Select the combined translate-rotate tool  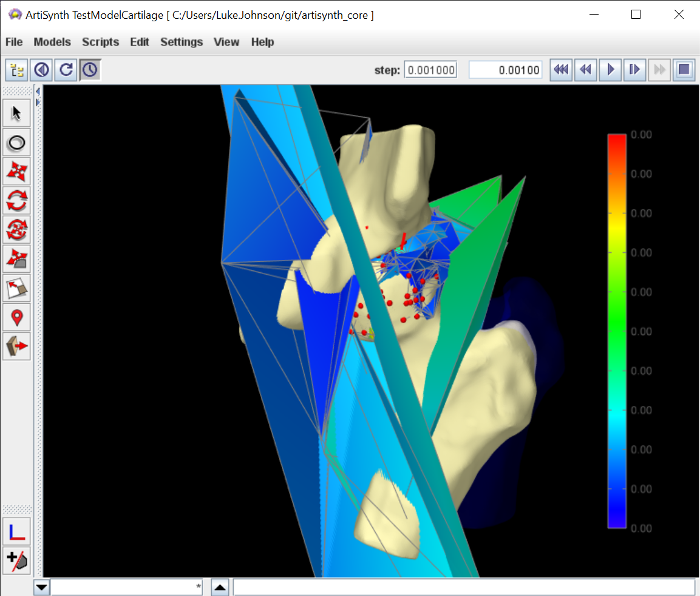(16, 230)
